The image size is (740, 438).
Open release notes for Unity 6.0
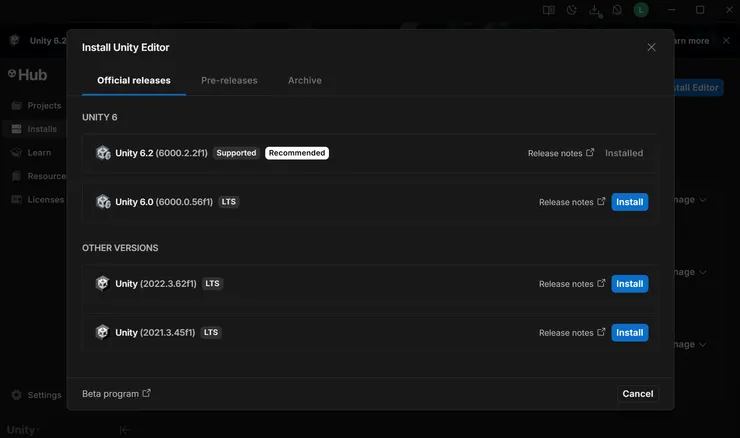click(572, 202)
